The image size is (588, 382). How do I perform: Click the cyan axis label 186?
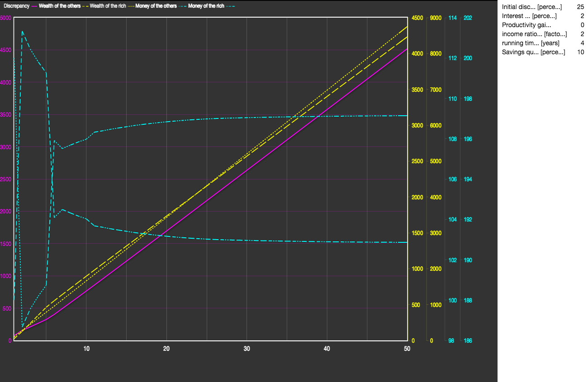pyautogui.click(x=468, y=341)
